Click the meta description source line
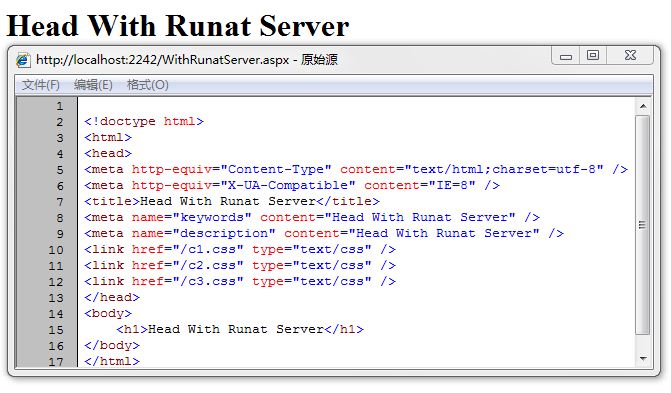Screen dimensions: 671x393 pos(324,233)
